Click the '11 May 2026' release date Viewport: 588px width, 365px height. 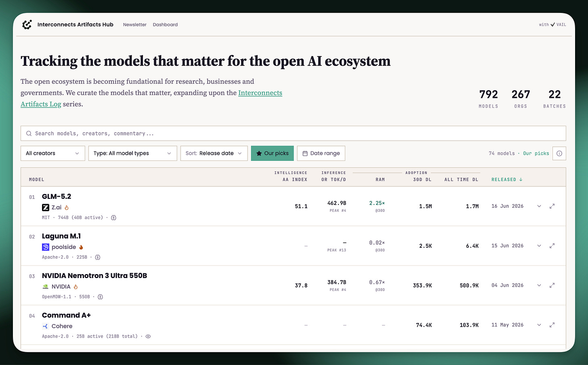(507, 325)
